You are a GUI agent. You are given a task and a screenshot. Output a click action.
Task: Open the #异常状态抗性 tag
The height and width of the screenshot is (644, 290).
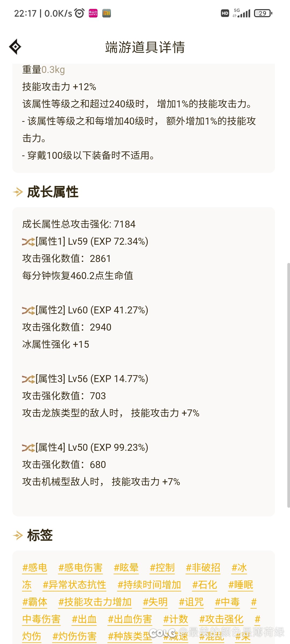74,585
